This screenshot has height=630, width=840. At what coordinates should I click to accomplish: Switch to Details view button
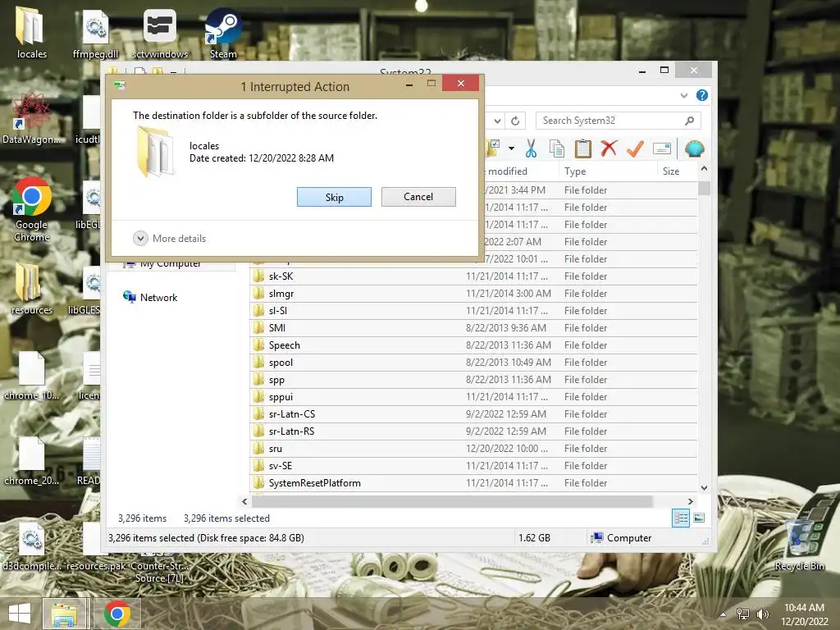coord(681,518)
